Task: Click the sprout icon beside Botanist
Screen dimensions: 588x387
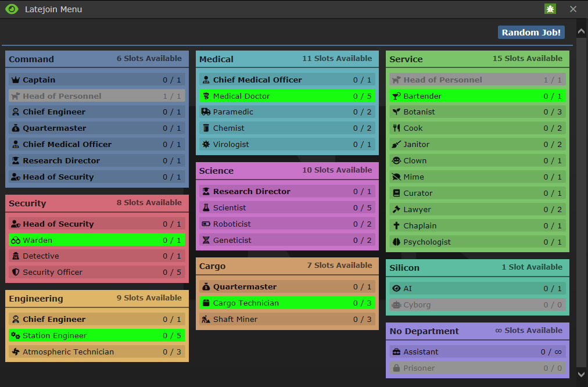Action: (x=396, y=112)
